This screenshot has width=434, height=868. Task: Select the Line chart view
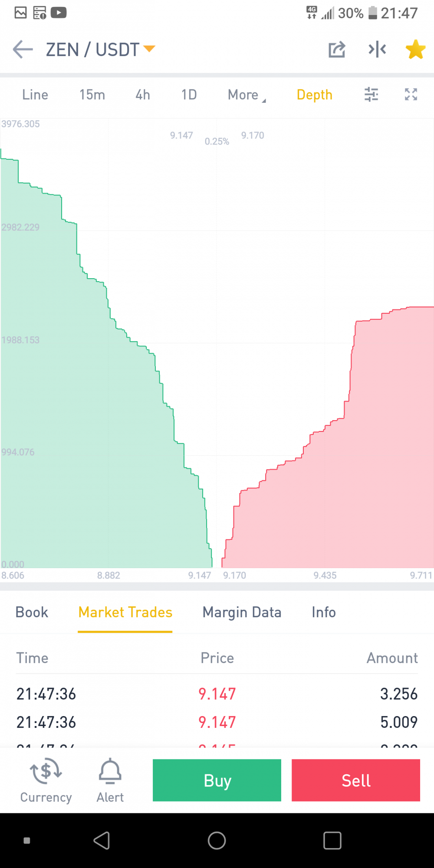[35, 95]
